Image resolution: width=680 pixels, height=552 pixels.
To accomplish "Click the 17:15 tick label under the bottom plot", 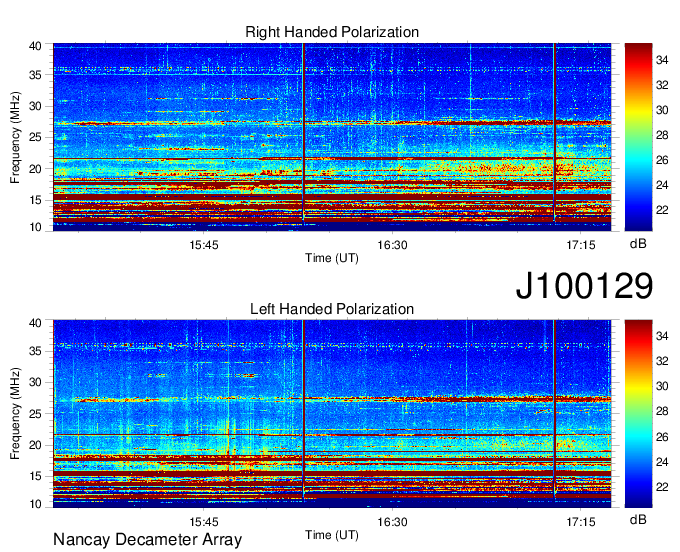I will point(581,522).
